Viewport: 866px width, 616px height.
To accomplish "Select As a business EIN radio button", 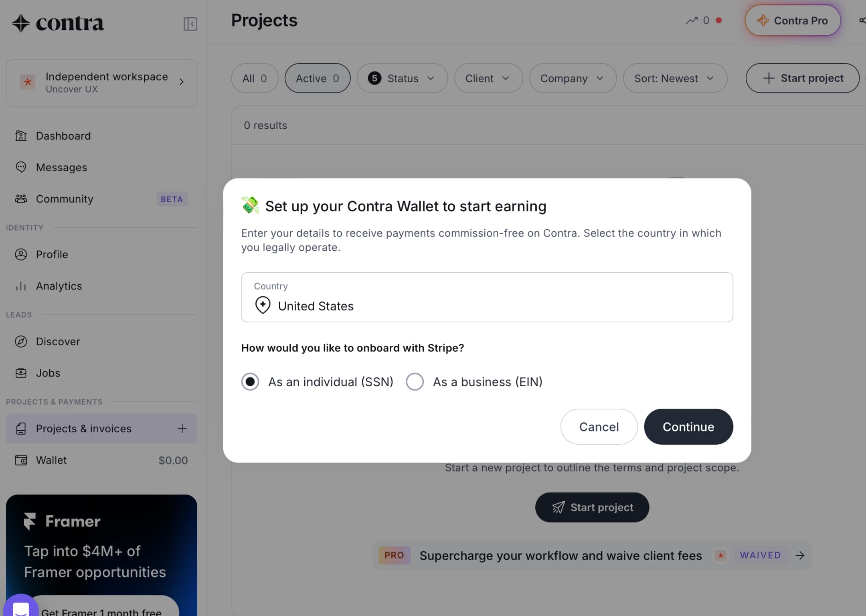I will tap(414, 381).
